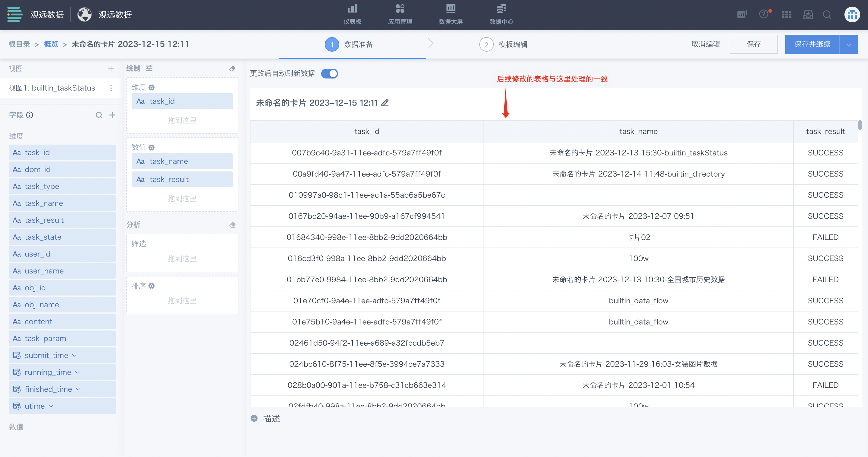
Task: Click the 保存 button
Action: coord(753,44)
